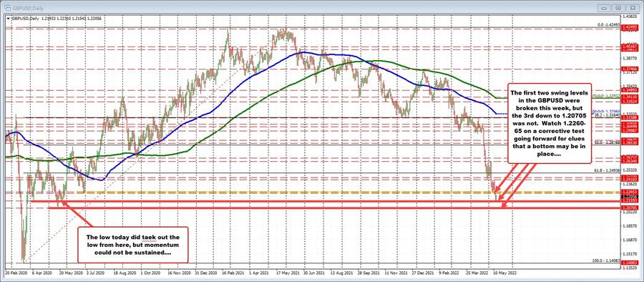Click the '28 Sep 2021' date label
The height and width of the screenshot is (282, 644).
pyautogui.click(x=369, y=272)
